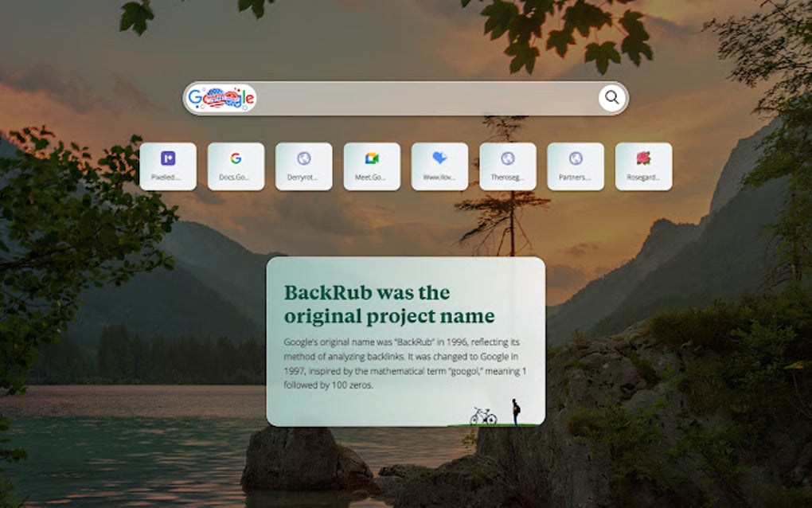Viewport: 812px width, 508px height.
Task: Launch Meet.Google from its camera icon
Action: tap(372, 158)
